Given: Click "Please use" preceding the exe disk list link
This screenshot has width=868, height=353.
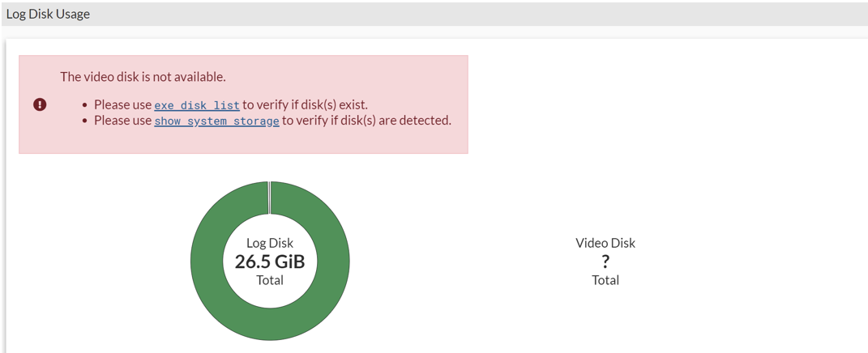Looking at the screenshot, I should (122, 104).
